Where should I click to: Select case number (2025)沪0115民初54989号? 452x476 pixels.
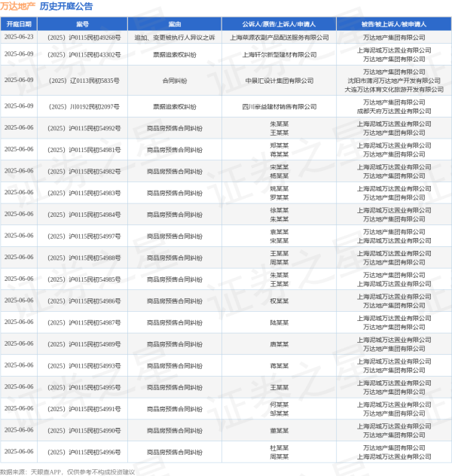pos(84,344)
